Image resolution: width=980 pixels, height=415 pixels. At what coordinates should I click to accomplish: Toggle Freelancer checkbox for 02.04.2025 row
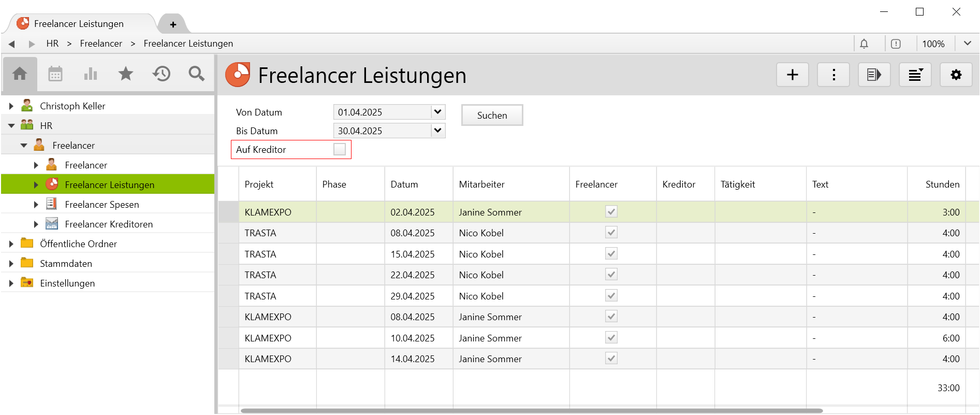tap(611, 212)
